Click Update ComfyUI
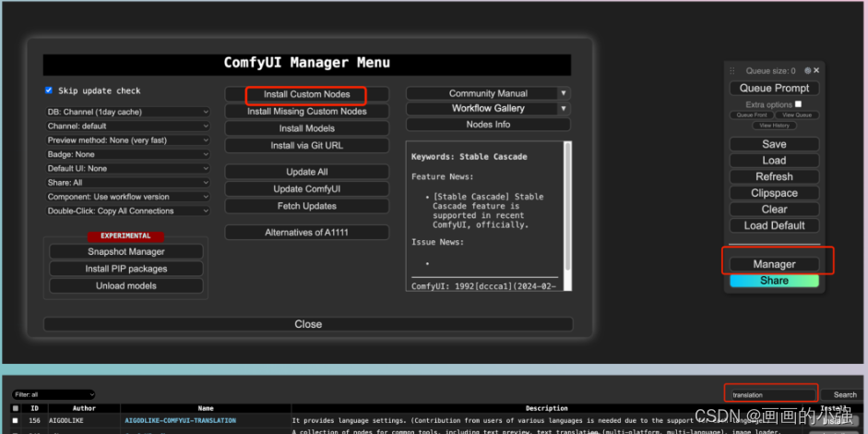Viewport: 868px width, 434px height. pyautogui.click(x=306, y=189)
